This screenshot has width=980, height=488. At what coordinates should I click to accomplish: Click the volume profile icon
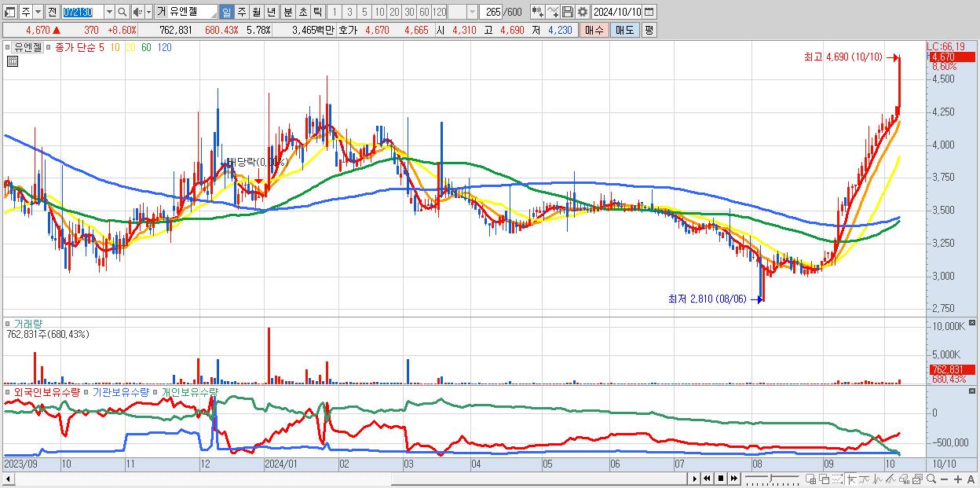coord(904,479)
